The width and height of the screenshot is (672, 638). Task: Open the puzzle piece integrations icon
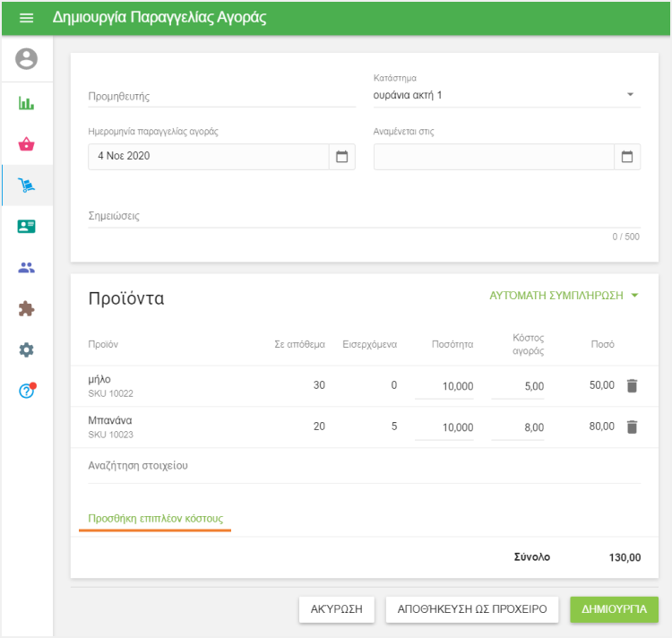coord(27,308)
